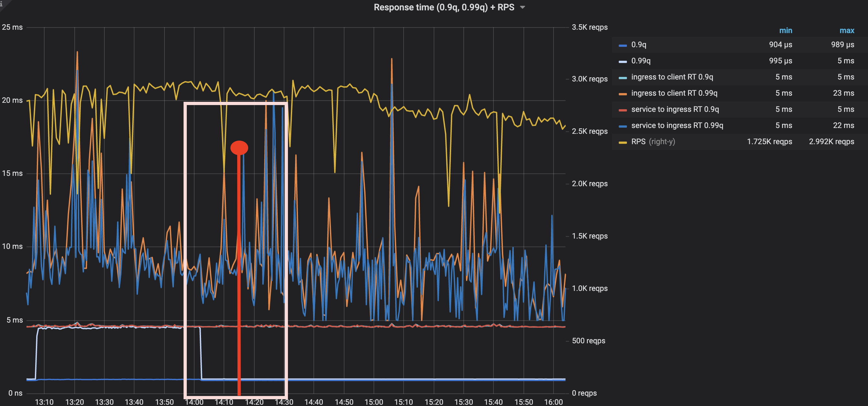Click the '904 µs' min value
The image size is (868, 406).
click(780, 45)
